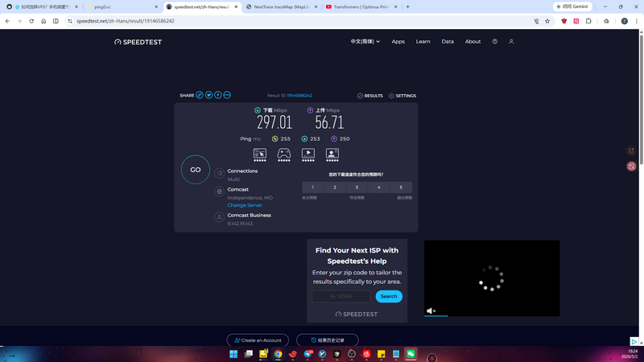Screen dimensions: 644x362
Task: Click the gaming controller rating icon
Action: tap(284, 154)
